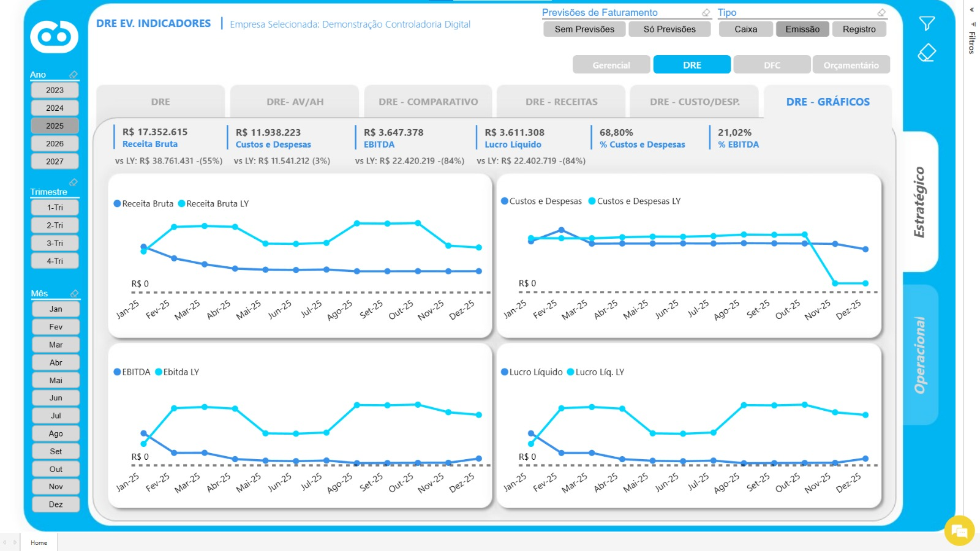Clear the Mês slicer with eraser icon
This screenshot has width=980, height=551.
point(74,293)
